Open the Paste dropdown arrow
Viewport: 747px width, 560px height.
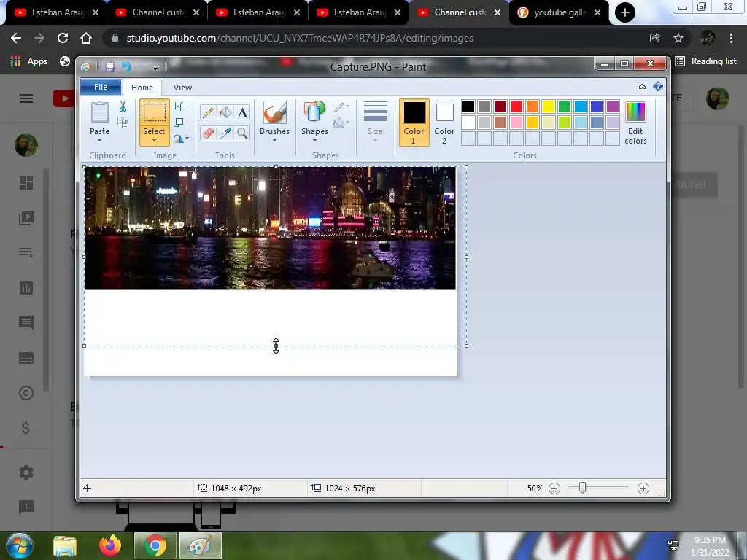[x=99, y=141]
